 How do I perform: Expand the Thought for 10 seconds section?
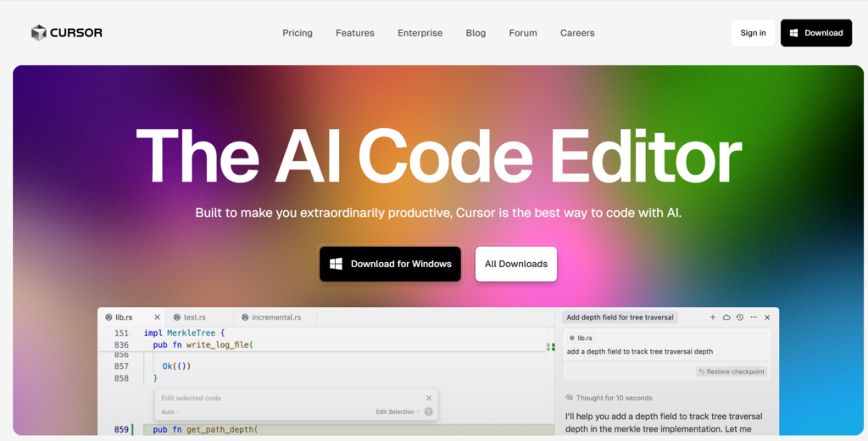(609, 398)
